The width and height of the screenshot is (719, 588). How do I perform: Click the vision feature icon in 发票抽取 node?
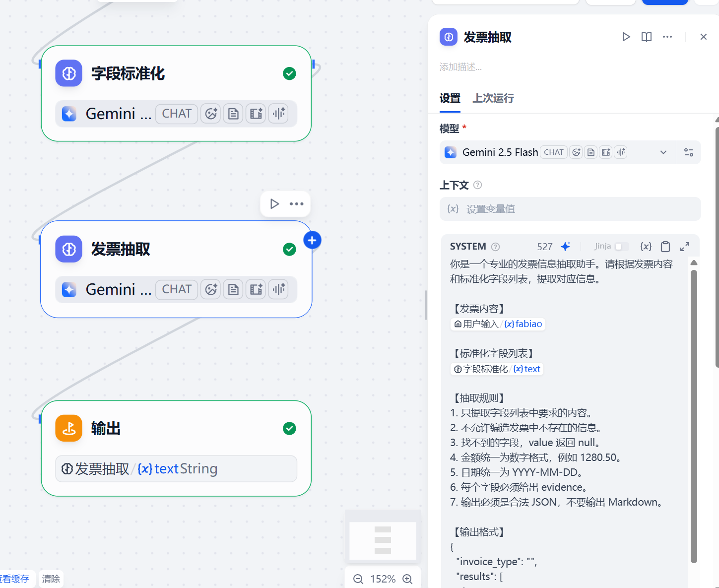click(x=211, y=289)
